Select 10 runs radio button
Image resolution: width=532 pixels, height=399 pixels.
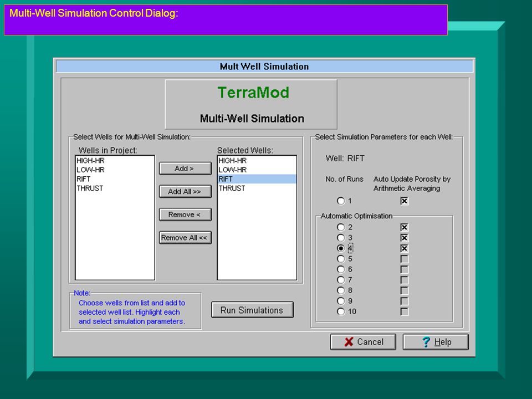[x=341, y=311]
